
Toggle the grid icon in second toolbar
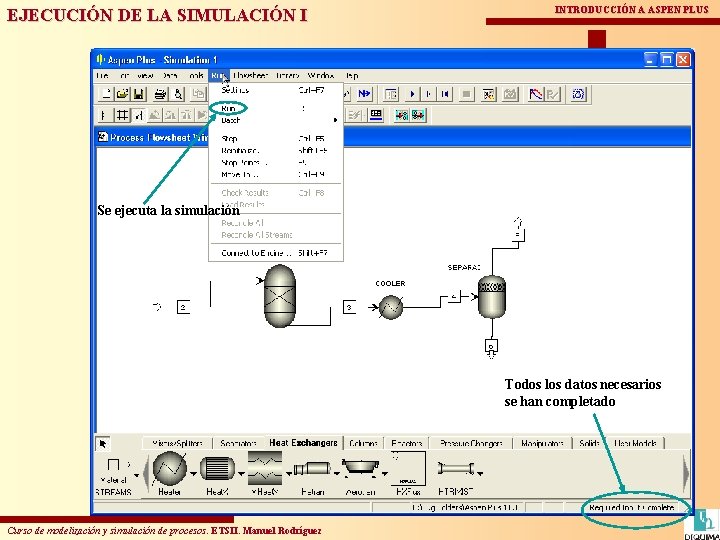122,115
